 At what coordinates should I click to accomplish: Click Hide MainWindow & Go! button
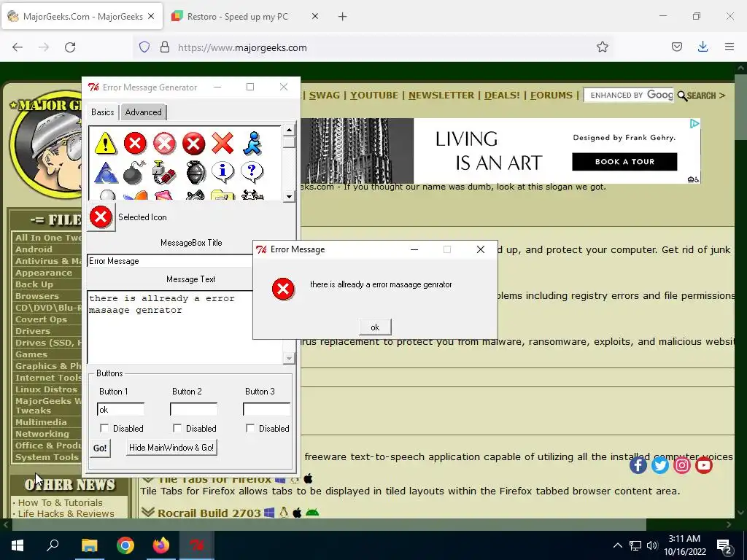(171, 448)
